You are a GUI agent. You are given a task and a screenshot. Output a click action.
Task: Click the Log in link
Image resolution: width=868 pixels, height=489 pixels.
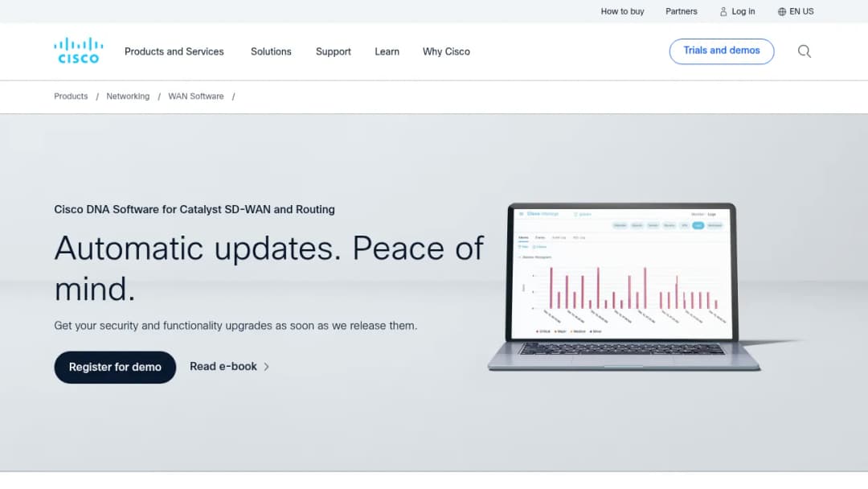coord(743,11)
